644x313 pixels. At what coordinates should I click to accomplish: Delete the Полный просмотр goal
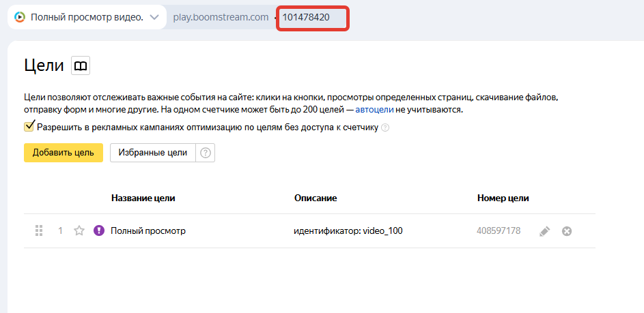(x=567, y=231)
